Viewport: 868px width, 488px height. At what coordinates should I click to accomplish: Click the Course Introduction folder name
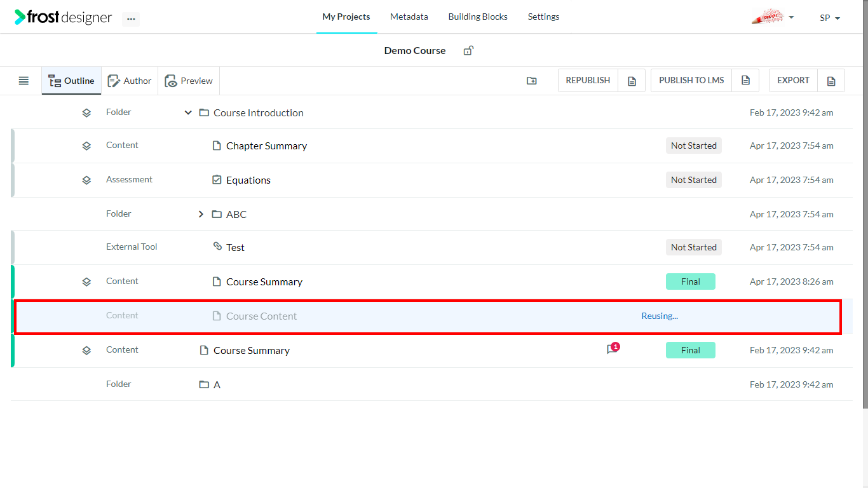(x=259, y=112)
